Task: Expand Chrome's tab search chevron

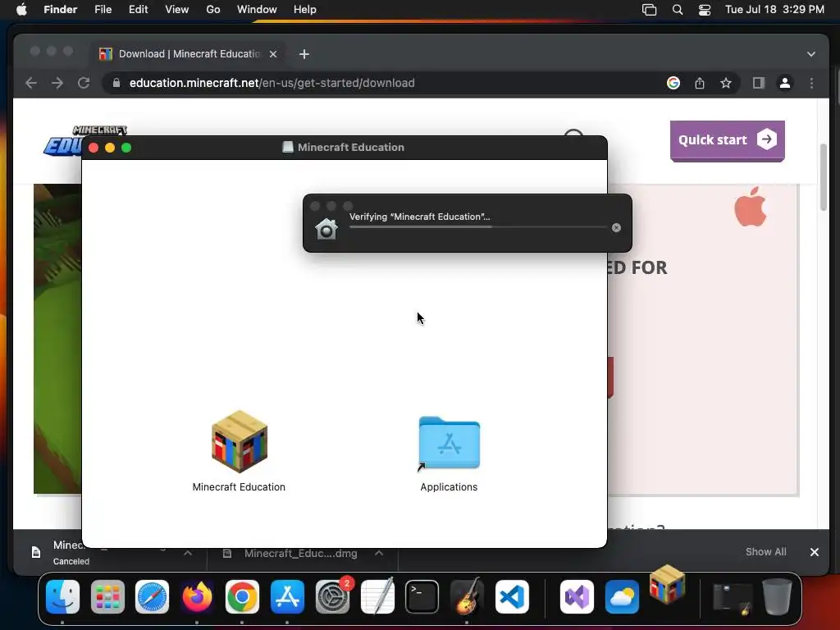Action: (x=811, y=54)
